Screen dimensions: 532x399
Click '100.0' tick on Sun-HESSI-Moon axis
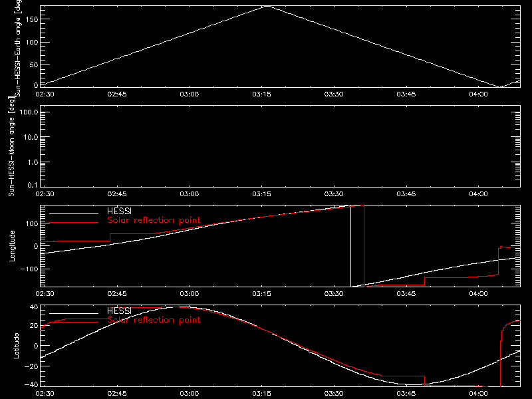point(29,112)
